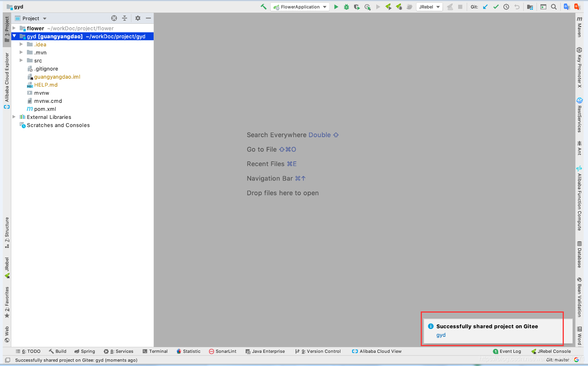Viewport: 588px width, 366px height.
Task: Open the Ant tool window
Action: click(x=579, y=148)
